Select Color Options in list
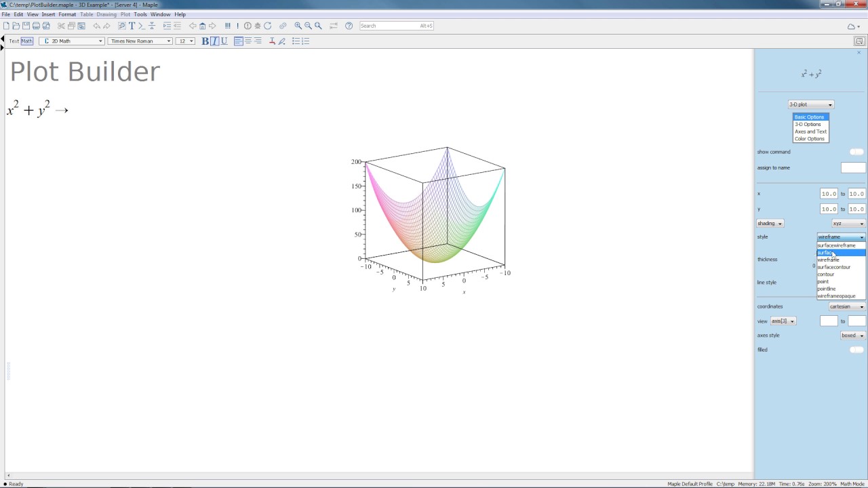The width and height of the screenshot is (868, 488). click(x=810, y=139)
